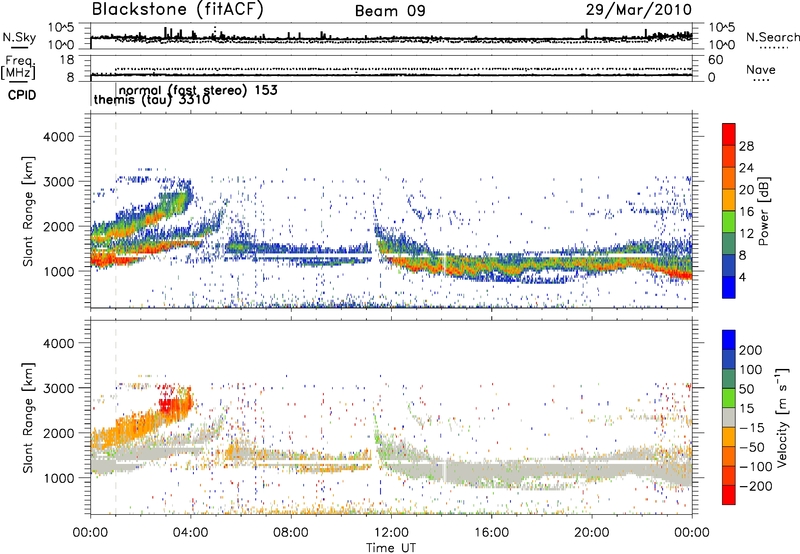Screen dimensions: 800x554
Task: Click the 'Time UT' axis title
Action: pos(391,547)
